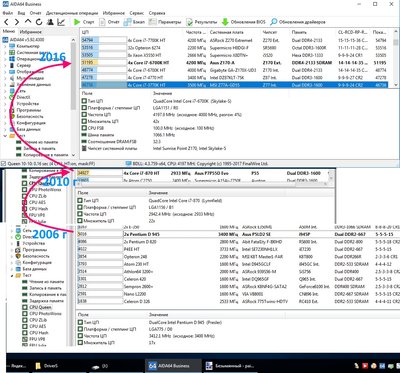Click the Бэкап backup icon
Viewport: 400px width, 373px height.
pos(127,22)
